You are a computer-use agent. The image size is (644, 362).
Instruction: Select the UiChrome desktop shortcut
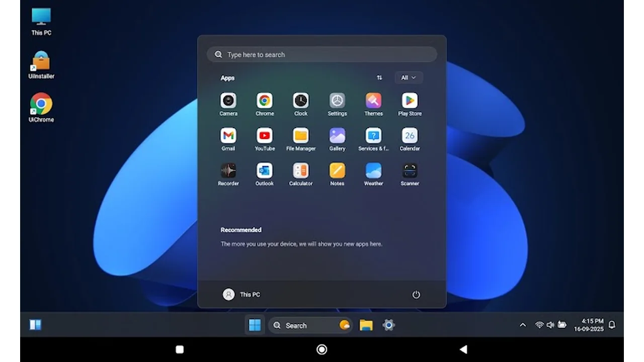point(41,108)
